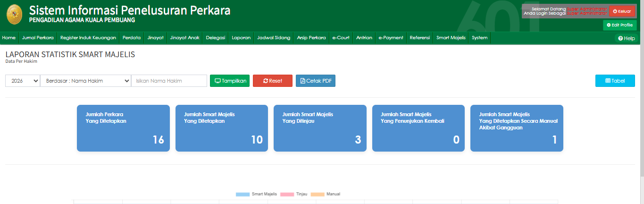Go to Home menu item

point(9,38)
